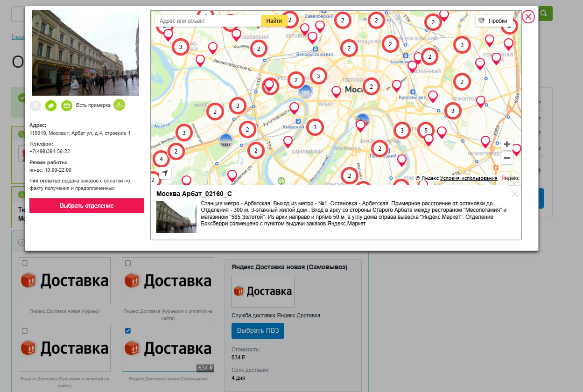
Task: Click the green clothes hanger icon
Action: click(119, 105)
